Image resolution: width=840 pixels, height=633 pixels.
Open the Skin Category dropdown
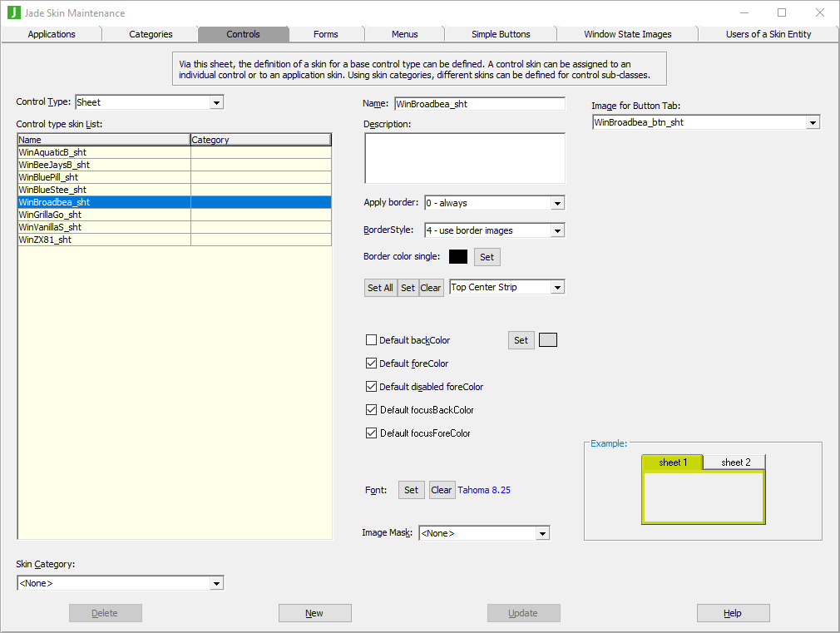pyautogui.click(x=216, y=583)
